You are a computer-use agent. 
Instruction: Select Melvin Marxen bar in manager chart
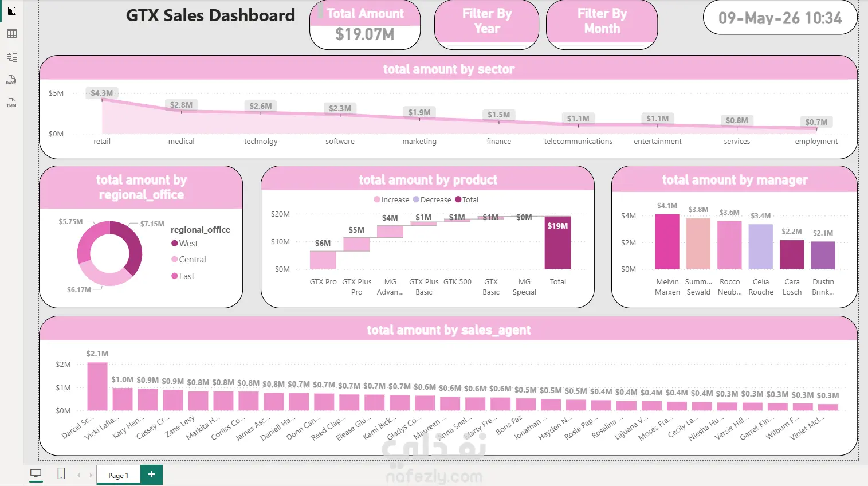pyautogui.click(x=667, y=241)
